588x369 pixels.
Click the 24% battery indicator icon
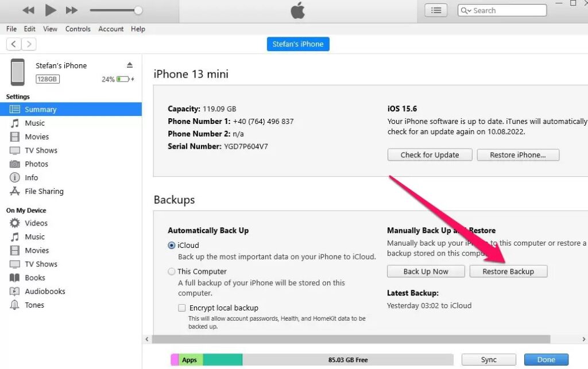click(x=123, y=79)
